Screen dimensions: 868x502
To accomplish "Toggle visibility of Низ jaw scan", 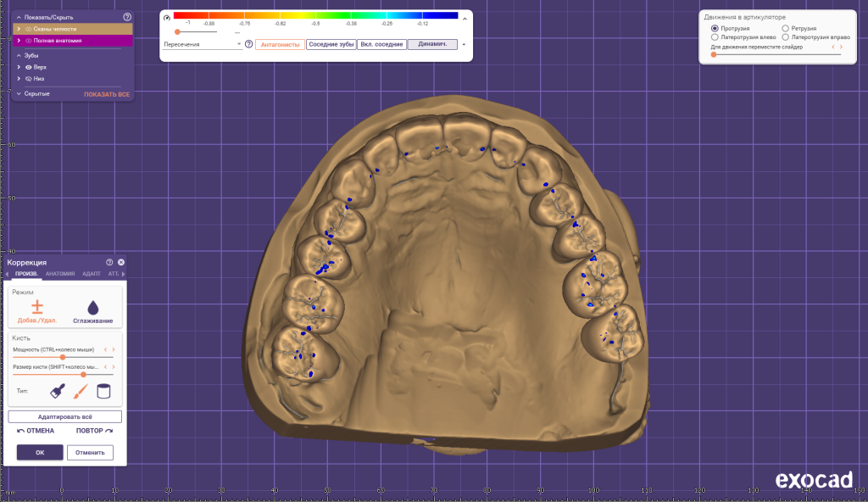I will click(28, 79).
